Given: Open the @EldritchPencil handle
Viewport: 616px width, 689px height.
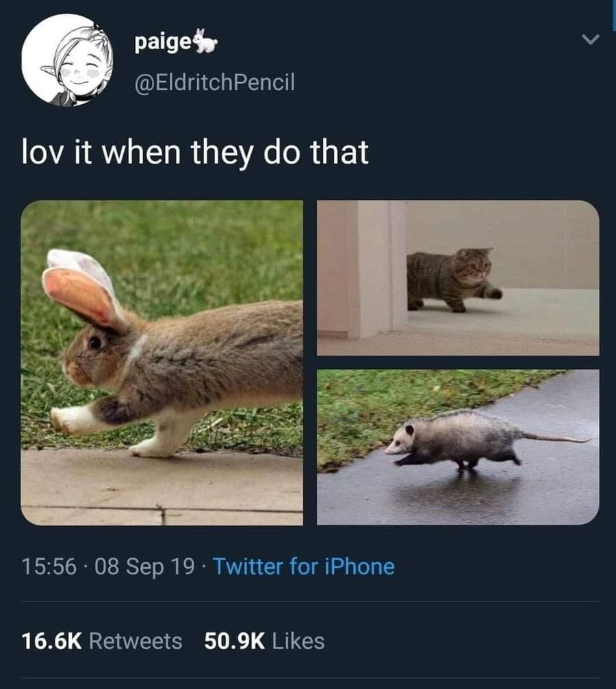Looking at the screenshot, I should [x=214, y=82].
